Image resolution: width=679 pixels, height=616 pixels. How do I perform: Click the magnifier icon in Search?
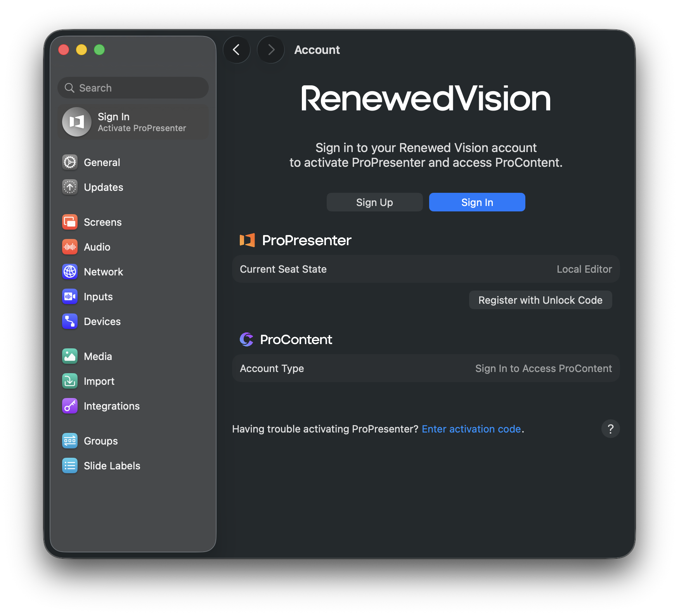point(69,88)
